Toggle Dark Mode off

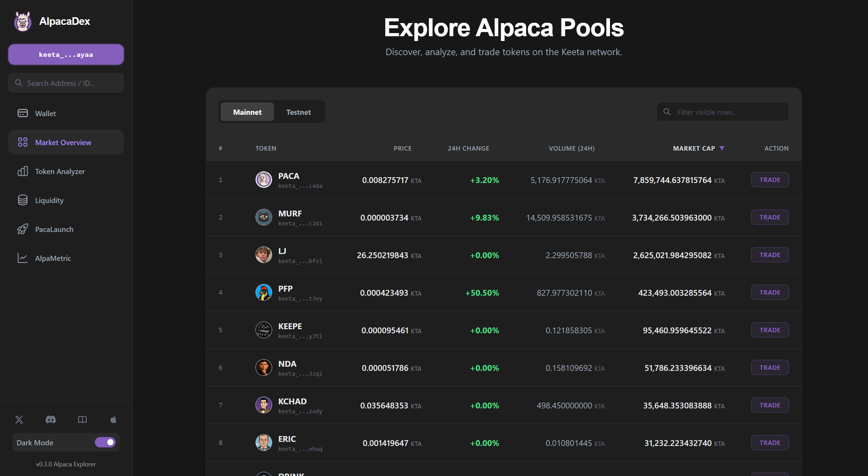105,442
